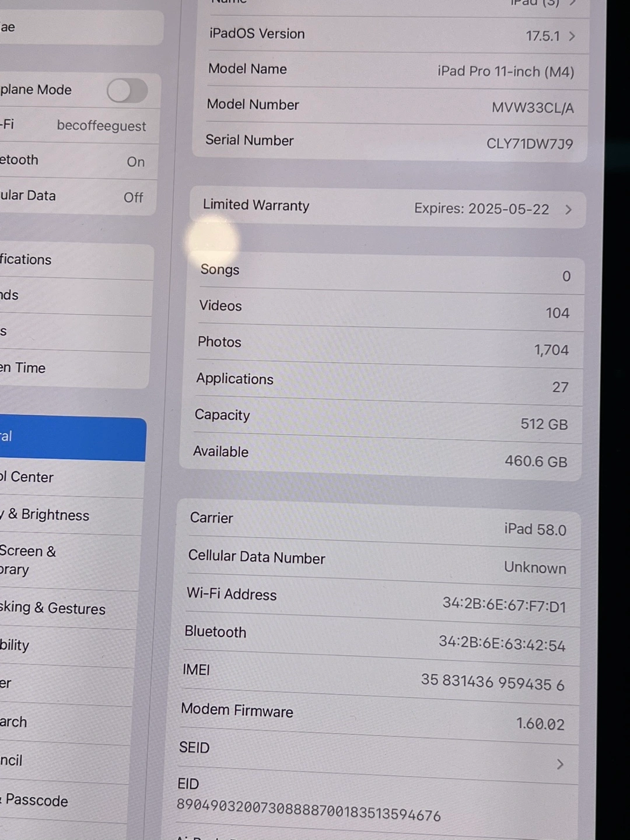The height and width of the screenshot is (840, 630).
Task: Open Apple Pencil settings row
Action: pos(65,762)
